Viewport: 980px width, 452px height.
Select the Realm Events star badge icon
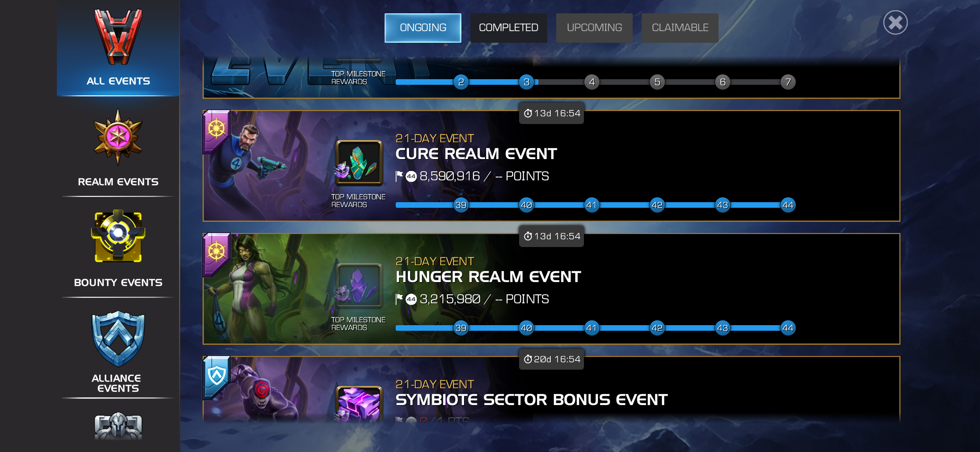coord(118,137)
